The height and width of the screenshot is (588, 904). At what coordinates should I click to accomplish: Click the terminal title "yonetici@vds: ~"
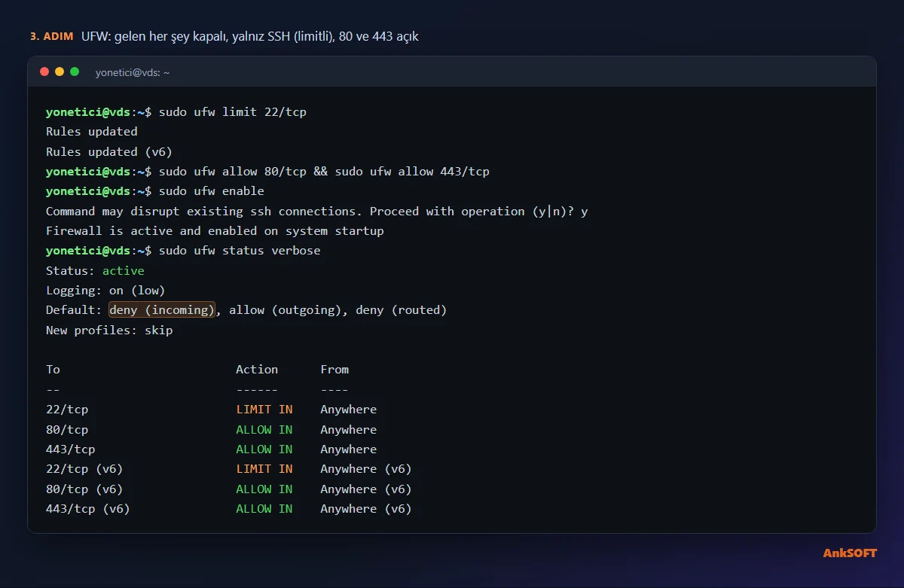[133, 72]
